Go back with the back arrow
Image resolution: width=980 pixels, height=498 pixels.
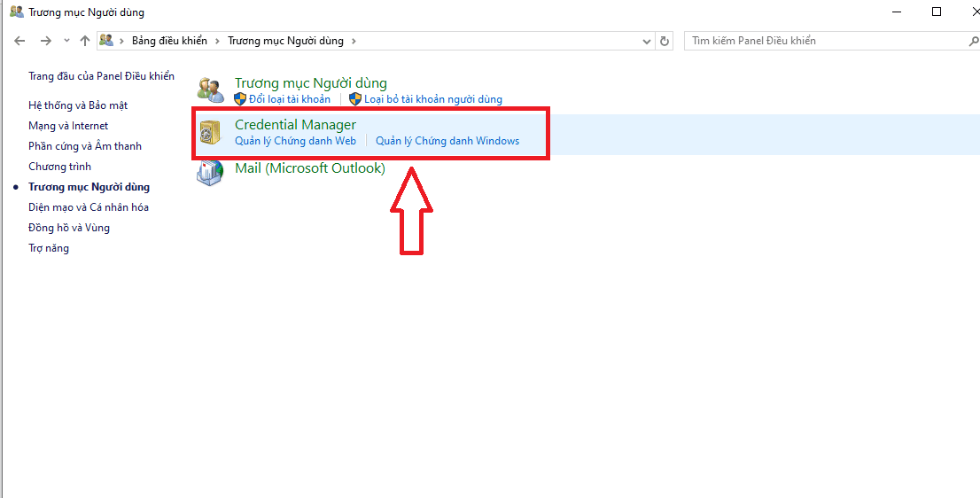pos(20,41)
